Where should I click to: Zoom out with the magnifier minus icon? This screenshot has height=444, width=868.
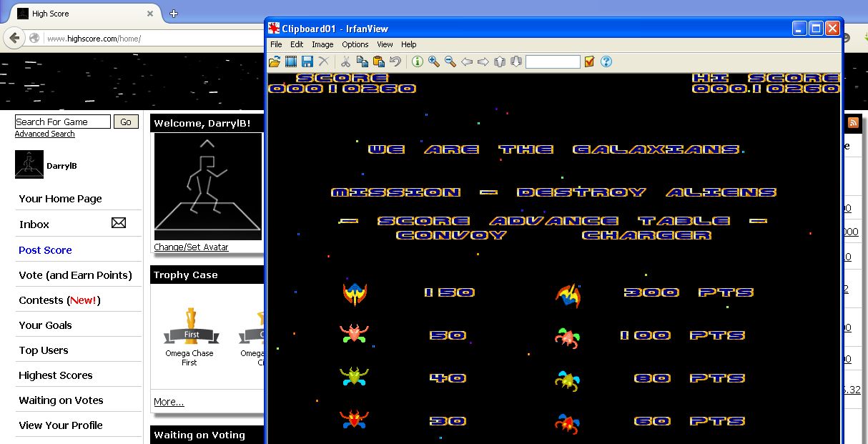(450, 62)
